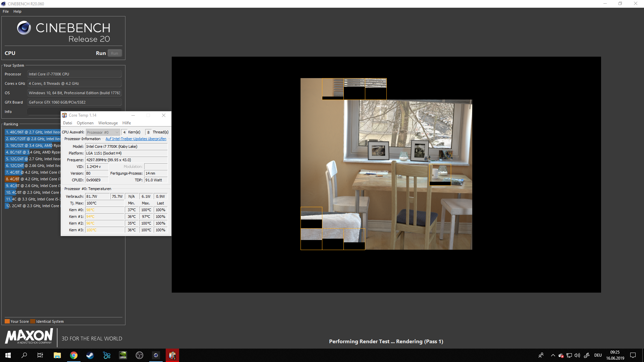644x362 pixels.
Task: Click the volume speaker tray icon
Action: (577, 355)
